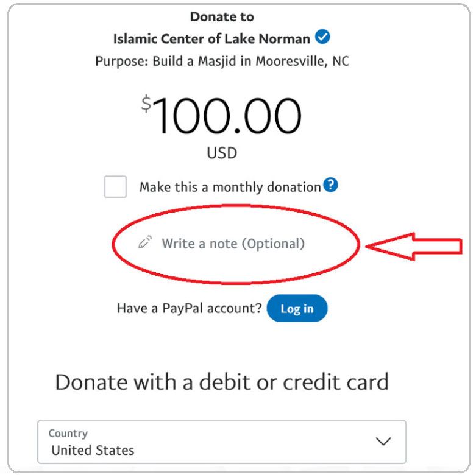Click the Purpose line about Mooresville masjid
This screenshot has width=476, height=475.
point(222,62)
